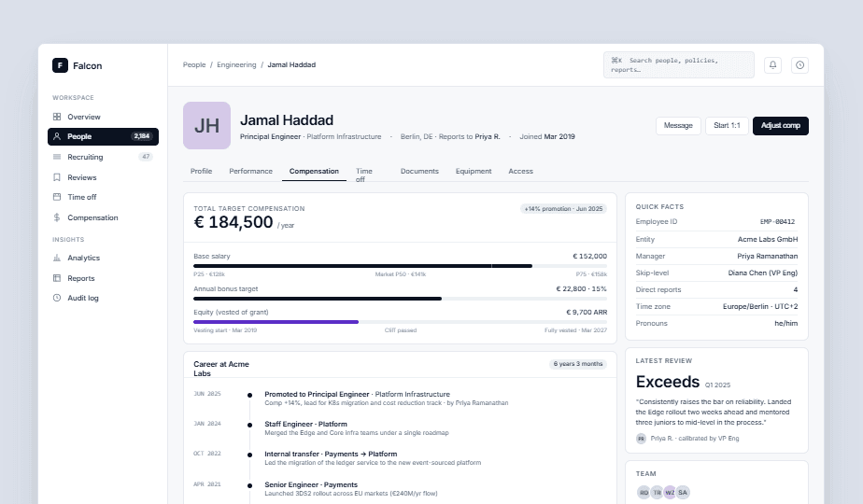Open the Equipment tab
863x504 pixels.
474,171
